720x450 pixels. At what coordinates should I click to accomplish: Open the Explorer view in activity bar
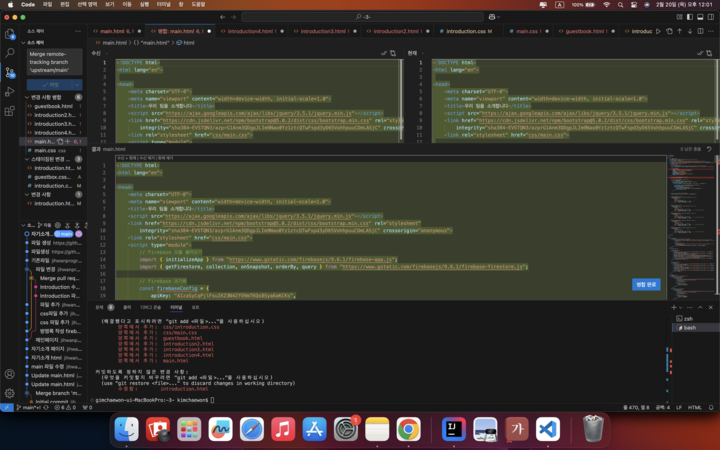(x=10, y=34)
